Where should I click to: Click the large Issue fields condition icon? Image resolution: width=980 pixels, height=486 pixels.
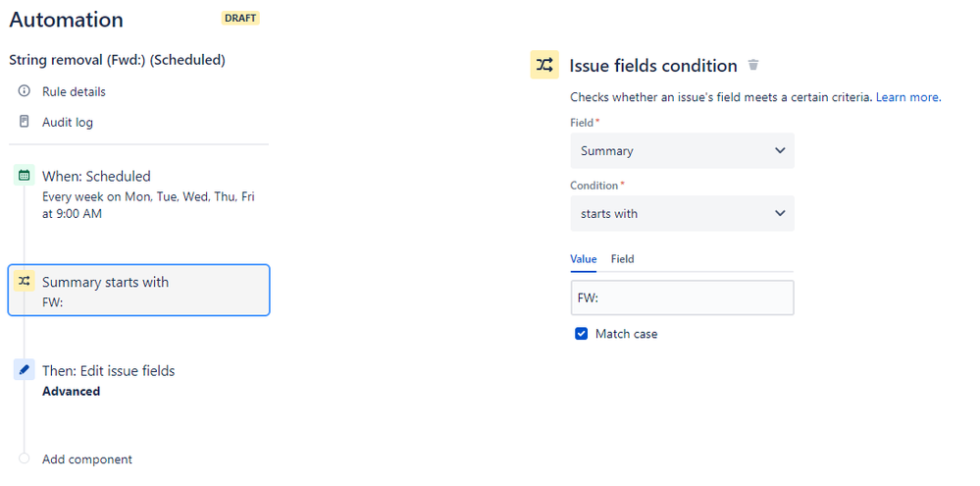coord(544,65)
